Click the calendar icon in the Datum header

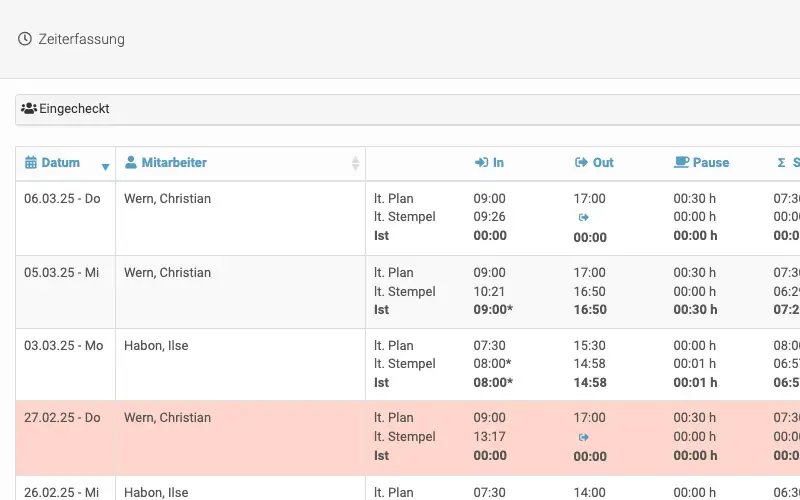pyautogui.click(x=31, y=163)
